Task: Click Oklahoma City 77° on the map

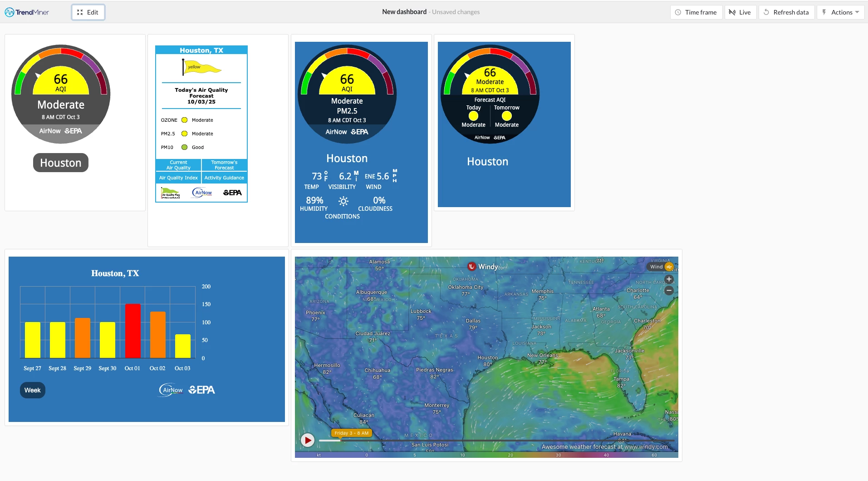Action: [466, 290]
